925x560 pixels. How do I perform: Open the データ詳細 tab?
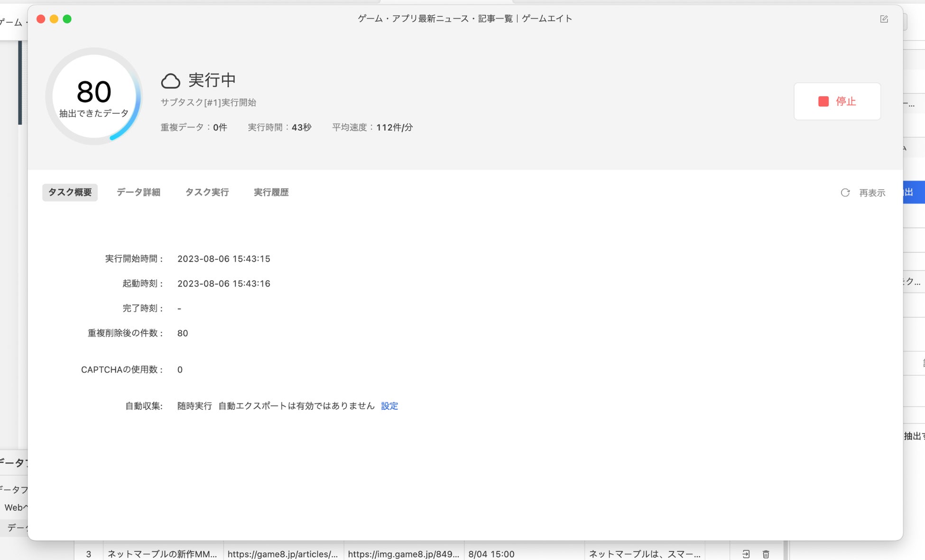click(138, 193)
